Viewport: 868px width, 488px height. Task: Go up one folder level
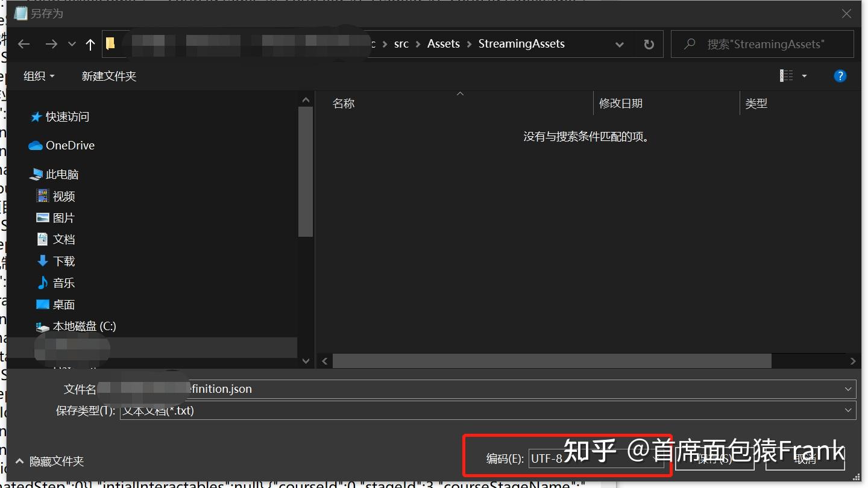pos(89,43)
